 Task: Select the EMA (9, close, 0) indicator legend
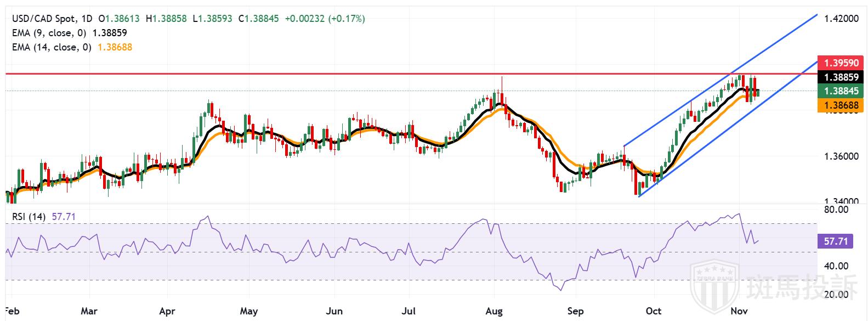click(x=52, y=33)
